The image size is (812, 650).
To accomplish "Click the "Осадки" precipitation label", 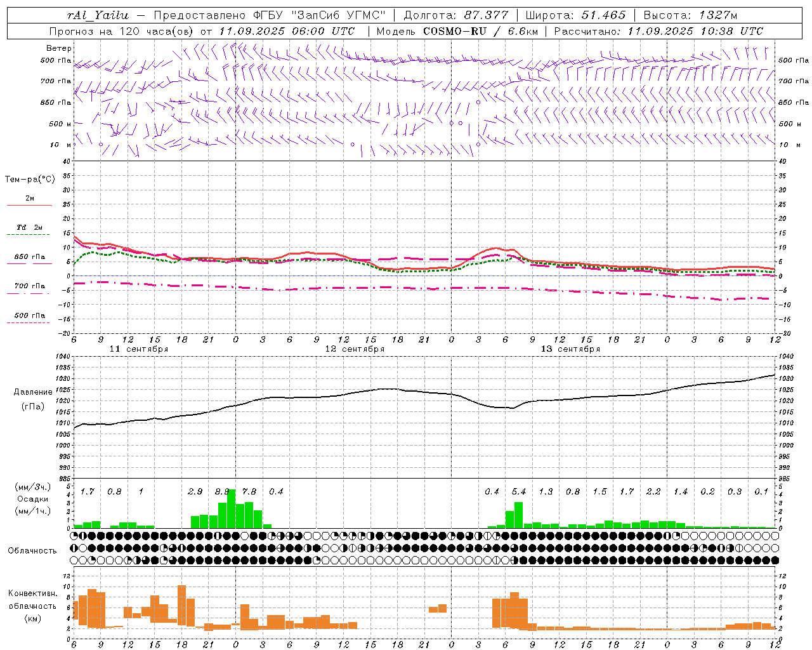I will point(32,500).
